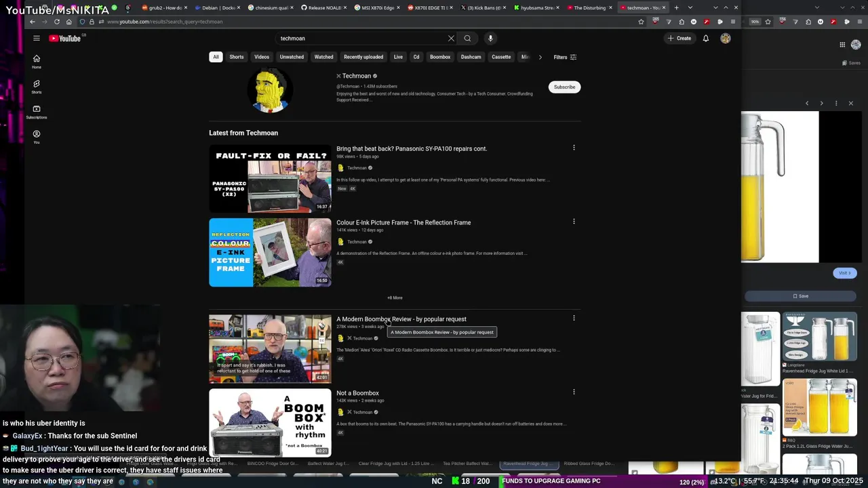Open the You section in sidebar
The height and width of the screenshot is (488, 868).
[x=37, y=136]
